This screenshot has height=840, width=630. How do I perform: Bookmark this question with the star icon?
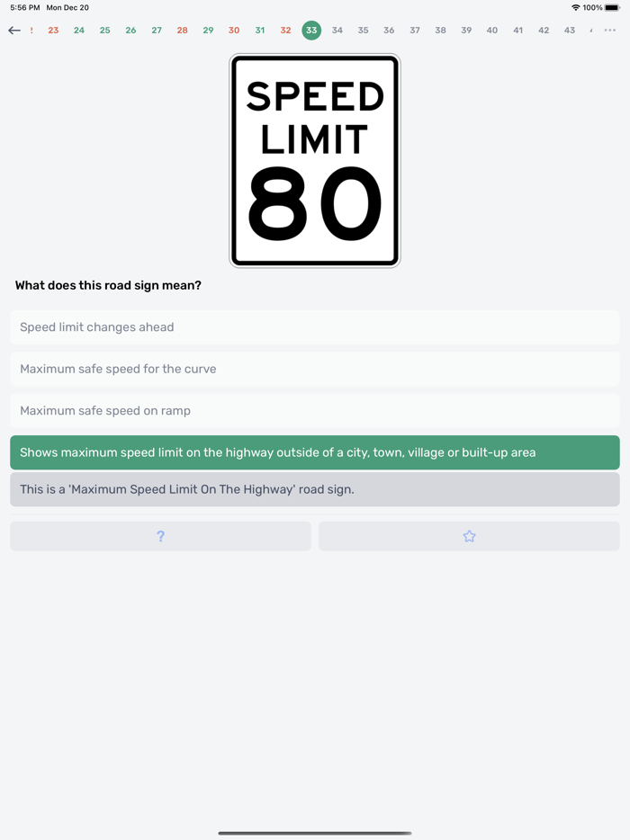click(x=469, y=535)
